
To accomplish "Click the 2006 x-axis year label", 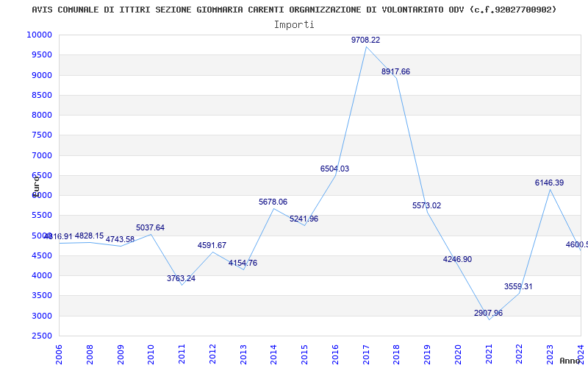I will click(x=59, y=355).
